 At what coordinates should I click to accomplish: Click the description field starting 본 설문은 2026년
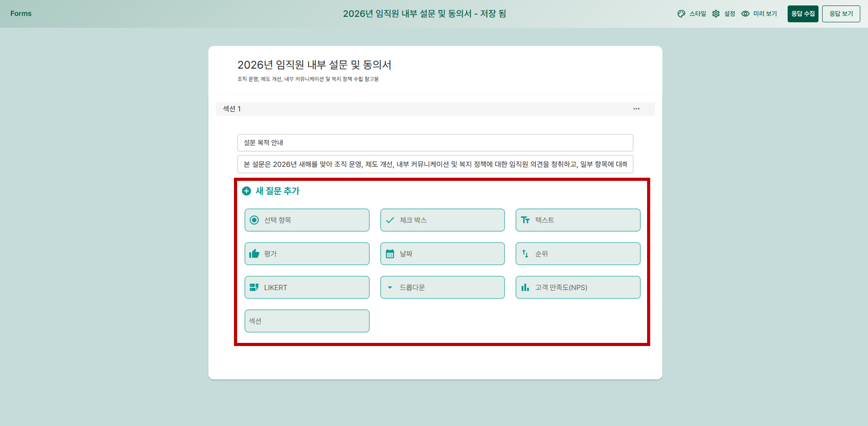(435, 164)
